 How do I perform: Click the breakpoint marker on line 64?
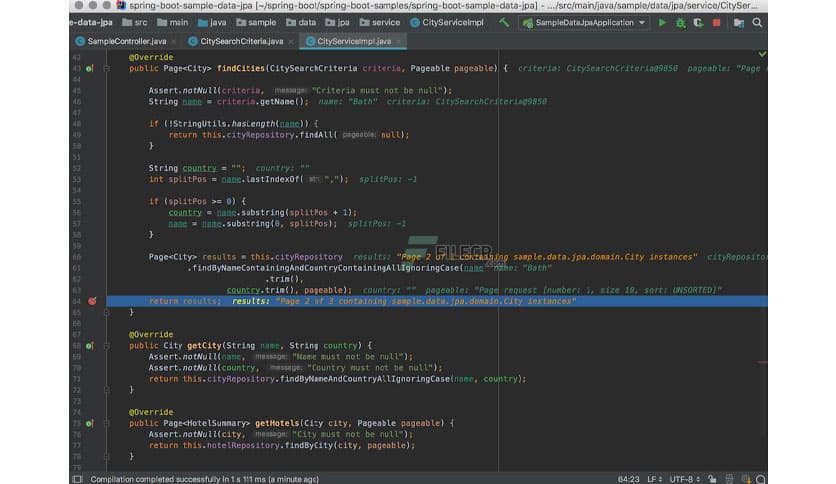pyautogui.click(x=92, y=301)
